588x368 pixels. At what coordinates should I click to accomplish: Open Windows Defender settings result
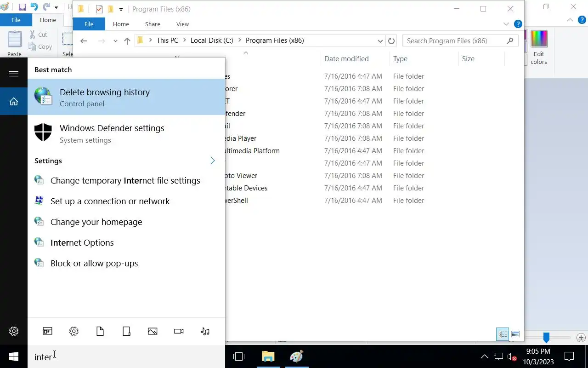(126, 133)
